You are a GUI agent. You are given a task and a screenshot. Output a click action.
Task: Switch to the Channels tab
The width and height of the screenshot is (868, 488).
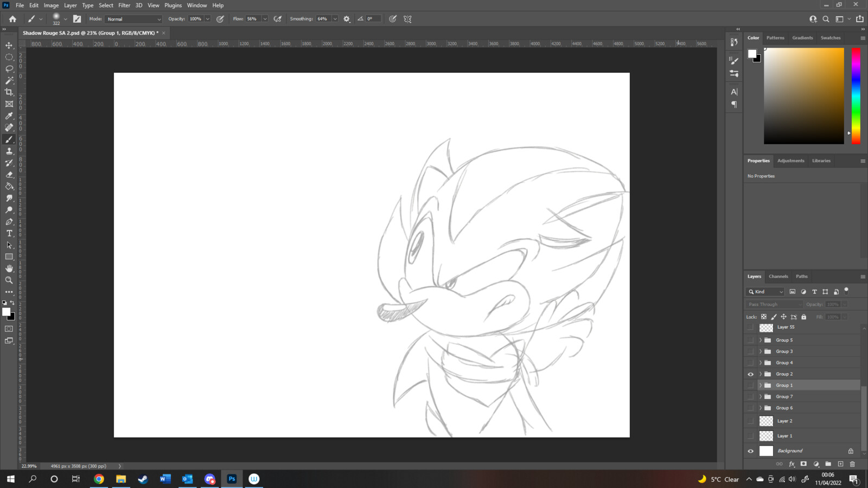(778, 277)
